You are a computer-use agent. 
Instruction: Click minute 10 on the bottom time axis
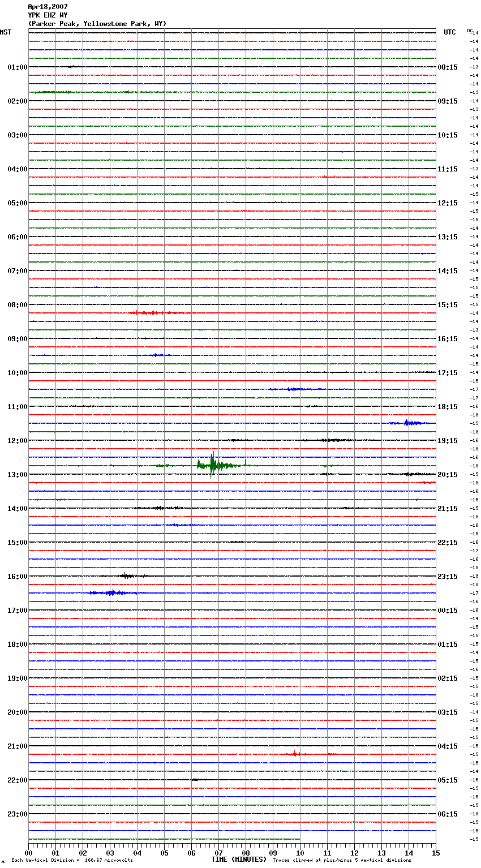300,853
